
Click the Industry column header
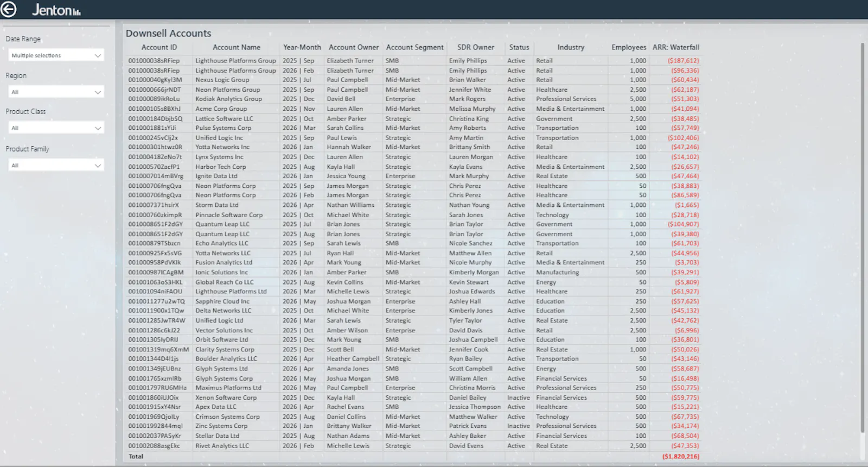click(571, 47)
